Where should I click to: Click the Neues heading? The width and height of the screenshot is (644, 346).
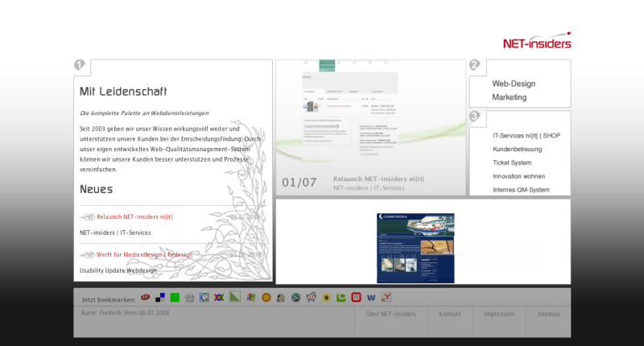96,189
